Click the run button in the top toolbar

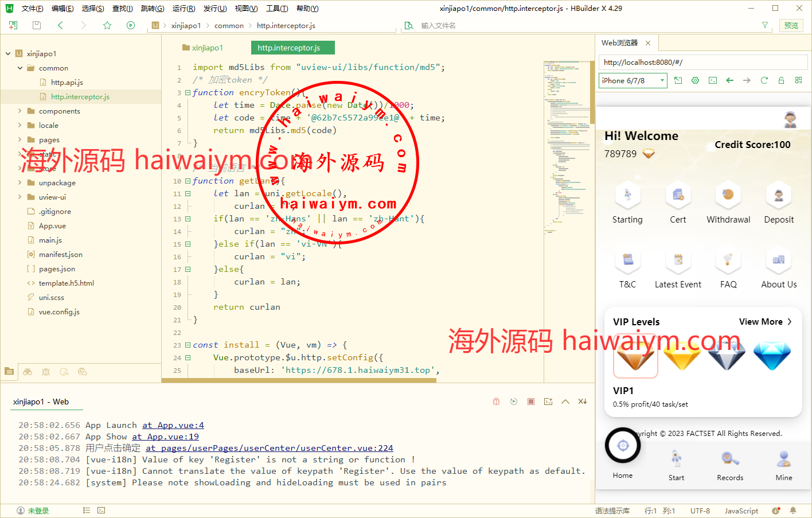pos(131,25)
